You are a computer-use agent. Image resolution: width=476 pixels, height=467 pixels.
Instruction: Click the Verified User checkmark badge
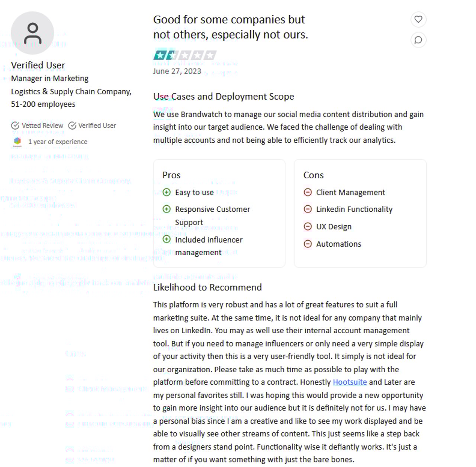[72, 126]
